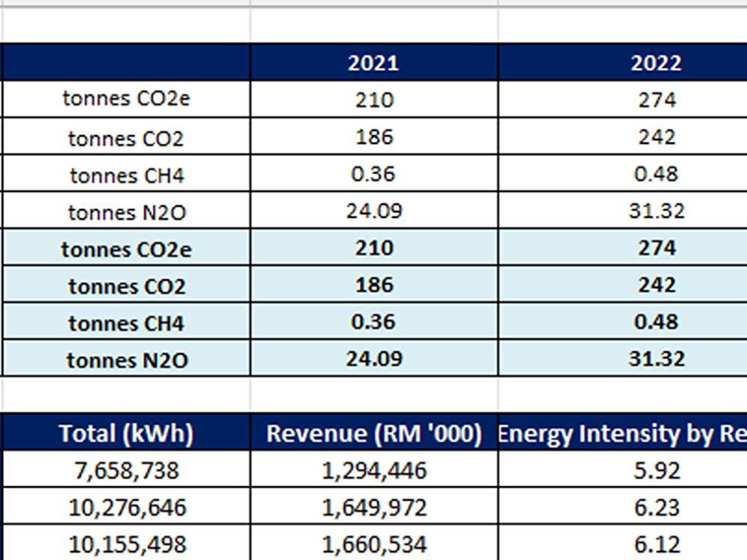The height and width of the screenshot is (560, 747).
Task: Click the unshaded 'tonnes CO2' label cell
Action: (126, 136)
